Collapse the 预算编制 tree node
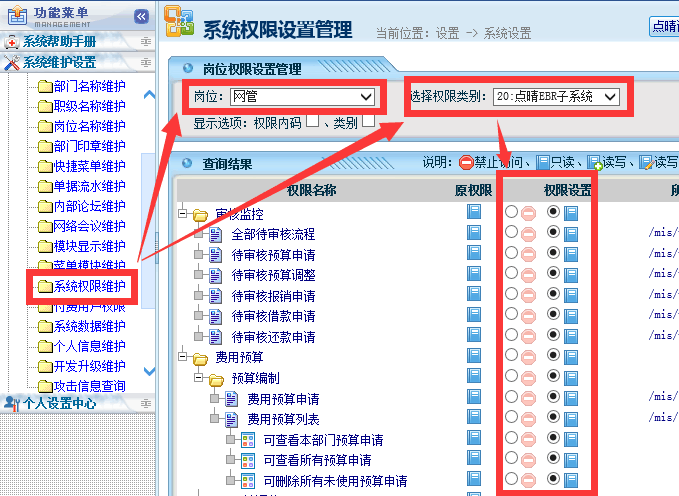Image resolution: width=679 pixels, height=496 pixels. 200,378
